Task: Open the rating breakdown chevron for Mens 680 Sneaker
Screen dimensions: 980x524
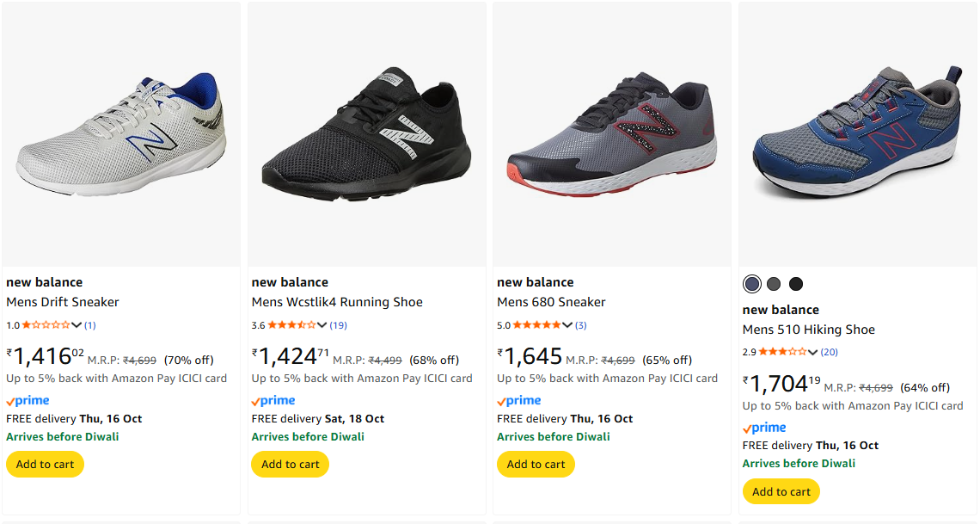Action: click(x=567, y=325)
